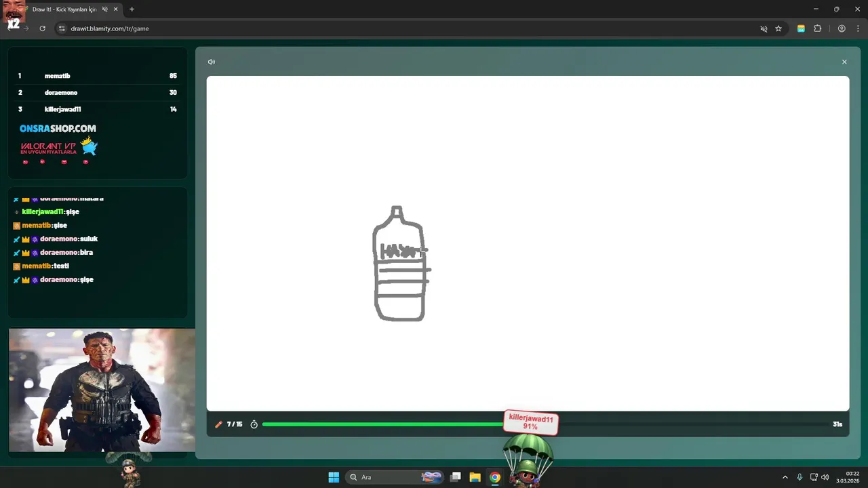Image resolution: width=868 pixels, height=488 pixels.
Task: Click the microphone tray icon
Action: 800,477
